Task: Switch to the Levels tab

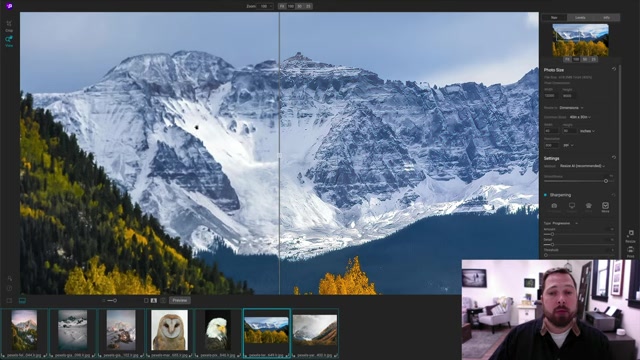Action: point(580,18)
